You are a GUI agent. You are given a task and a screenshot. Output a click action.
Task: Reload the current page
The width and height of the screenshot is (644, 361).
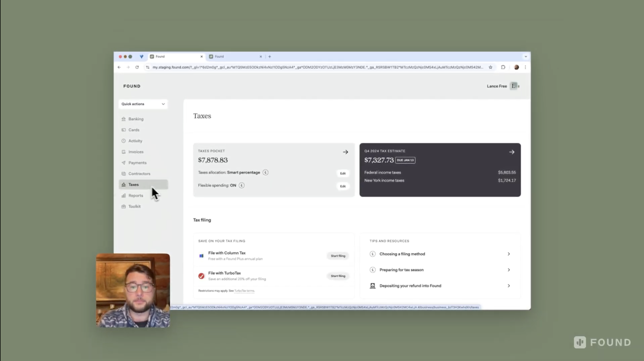137,67
